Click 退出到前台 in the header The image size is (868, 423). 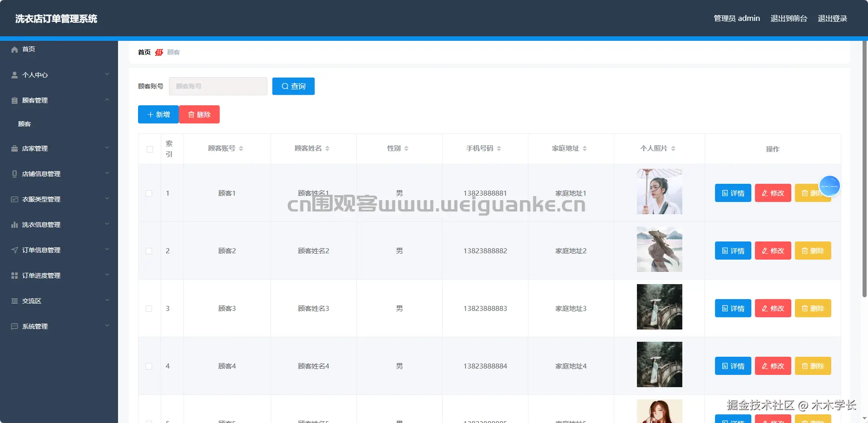tap(789, 18)
